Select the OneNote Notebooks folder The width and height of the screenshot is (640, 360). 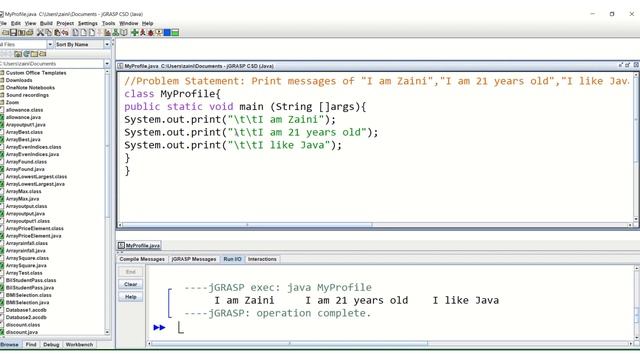[30, 87]
